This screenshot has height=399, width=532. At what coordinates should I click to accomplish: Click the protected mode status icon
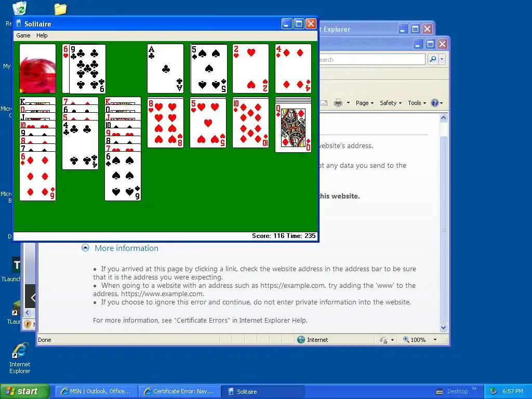click(383, 340)
